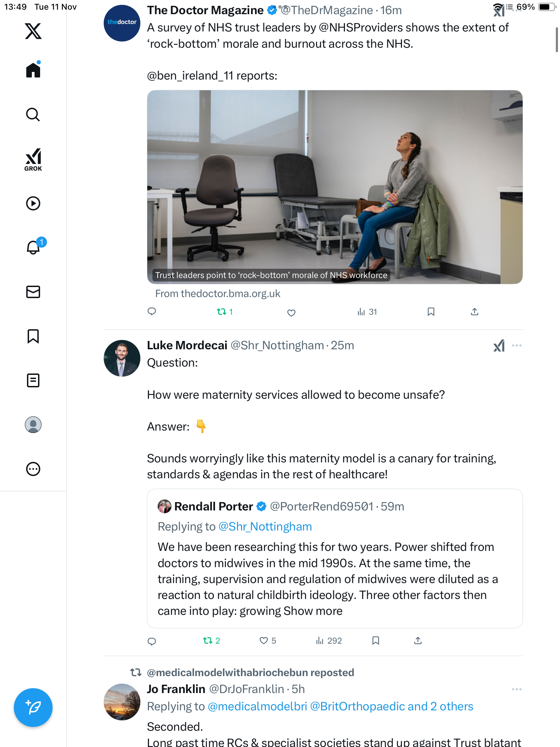Screen dimensions: 560x747
Task: Open the Grok sidebar icon
Action: pyautogui.click(x=33, y=159)
